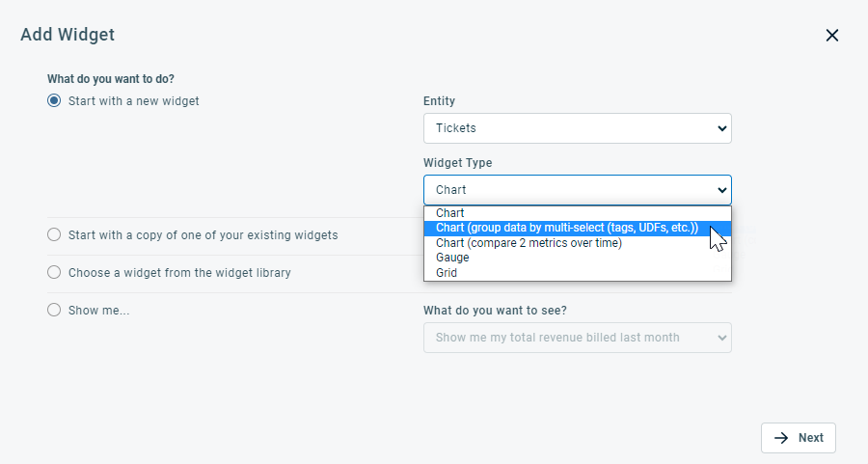
Task: Click the 'Start with a new widget' label
Action: [x=133, y=100]
